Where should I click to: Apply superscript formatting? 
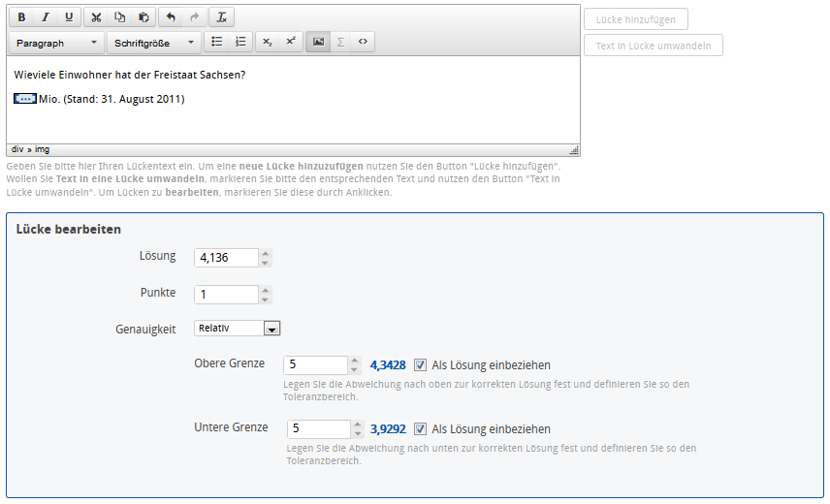[291, 43]
